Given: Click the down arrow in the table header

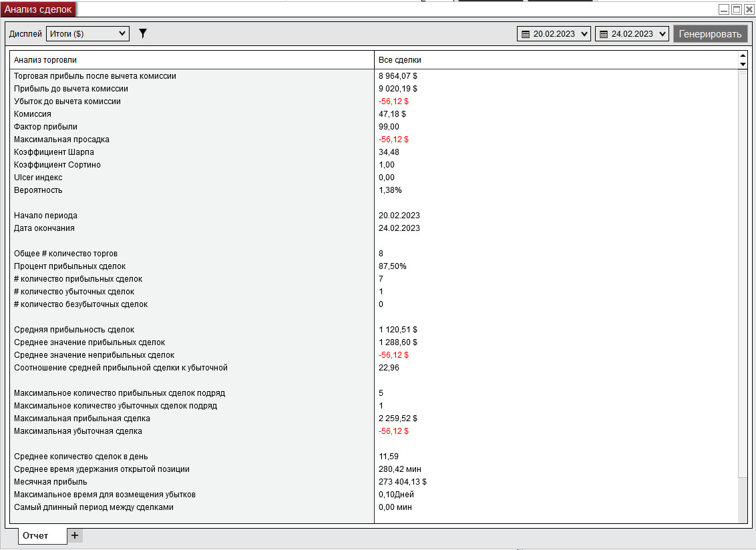Looking at the screenshot, I should [743, 64].
